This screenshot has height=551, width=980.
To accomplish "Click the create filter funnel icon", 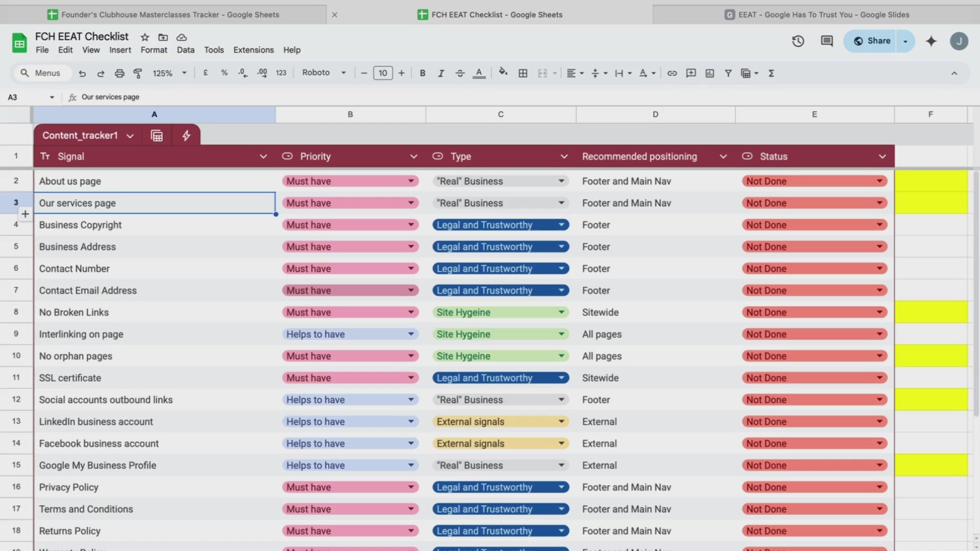I will pyautogui.click(x=728, y=73).
